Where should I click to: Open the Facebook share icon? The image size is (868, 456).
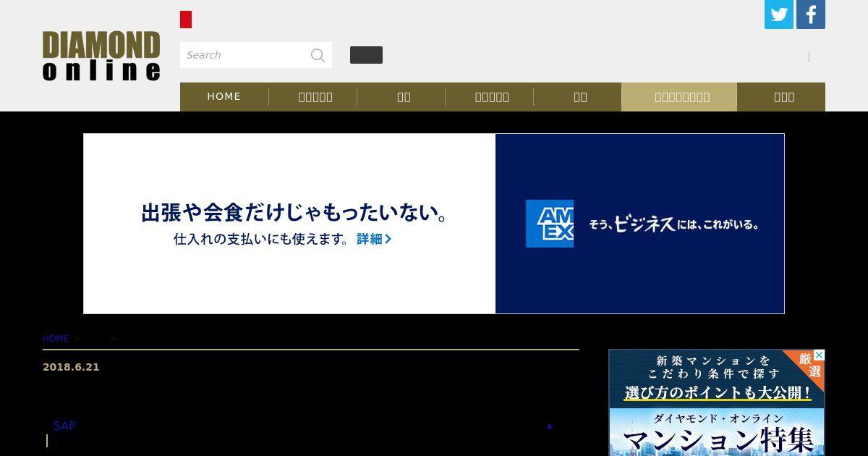pos(811,14)
